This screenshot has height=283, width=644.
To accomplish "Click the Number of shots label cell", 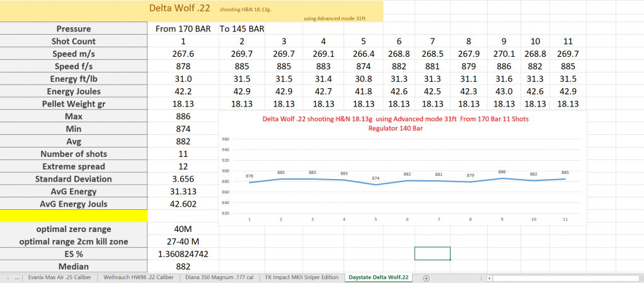I will pos(74,154).
